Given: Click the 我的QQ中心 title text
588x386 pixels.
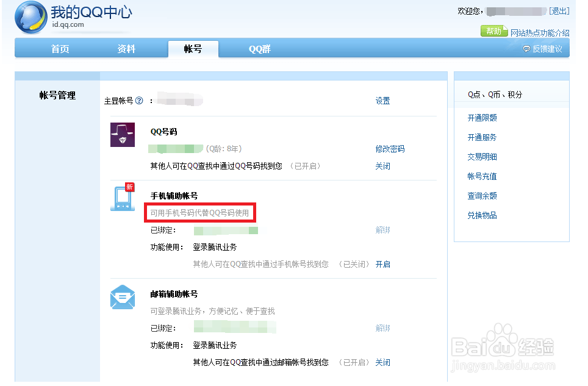Looking at the screenshot, I should (91, 12).
